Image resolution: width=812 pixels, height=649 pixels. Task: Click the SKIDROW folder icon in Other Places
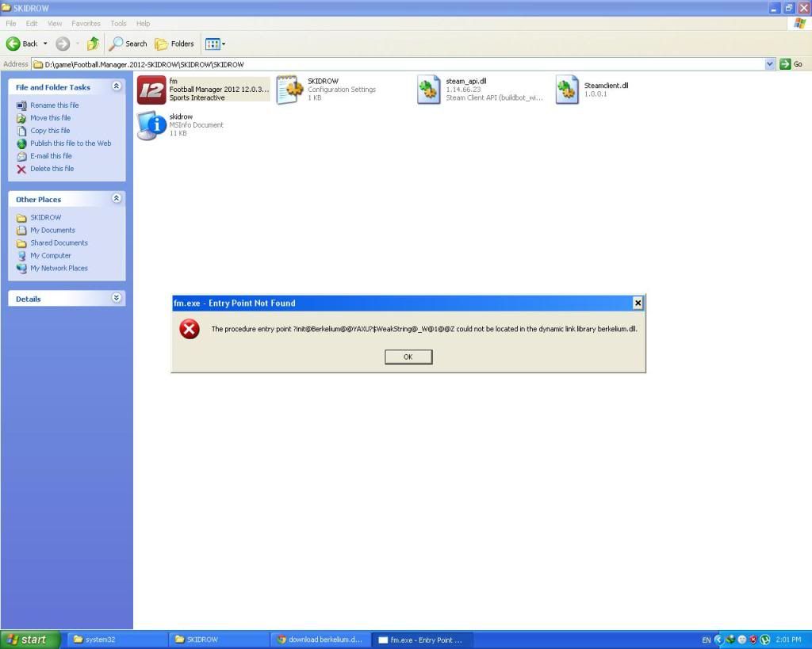point(21,218)
